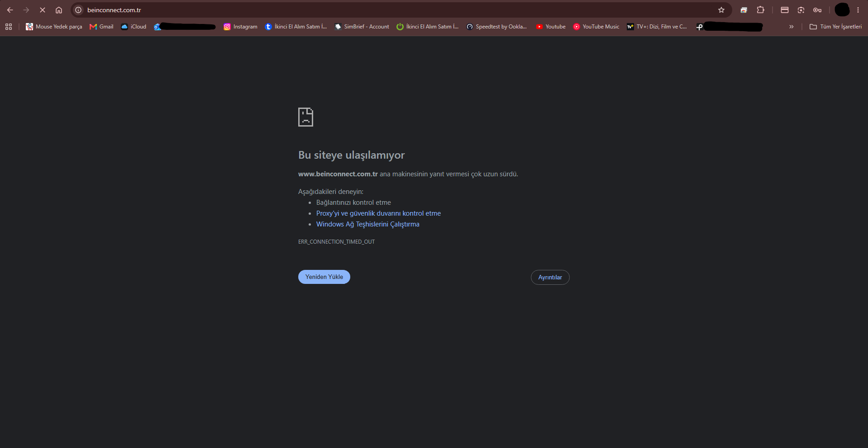Open the password key icon
This screenshot has width=868, height=448.
click(x=817, y=10)
